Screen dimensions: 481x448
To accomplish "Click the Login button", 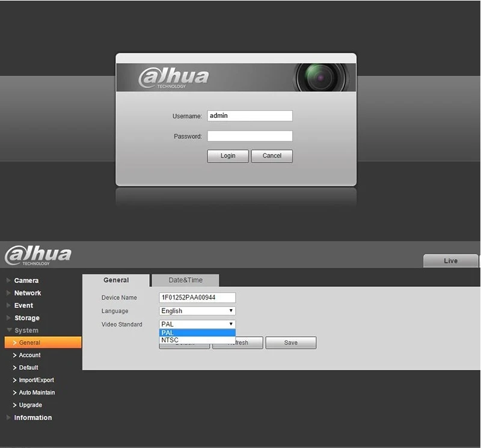I will [x=228, y=156].
